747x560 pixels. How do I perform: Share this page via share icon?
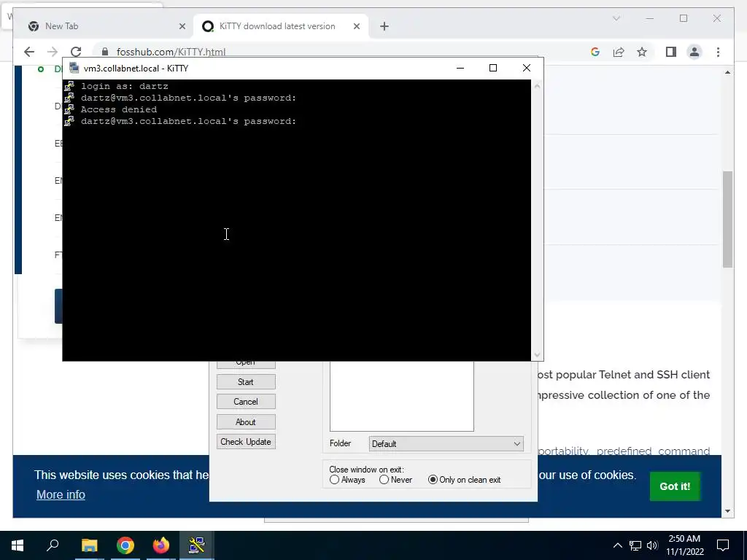(619, 52)
